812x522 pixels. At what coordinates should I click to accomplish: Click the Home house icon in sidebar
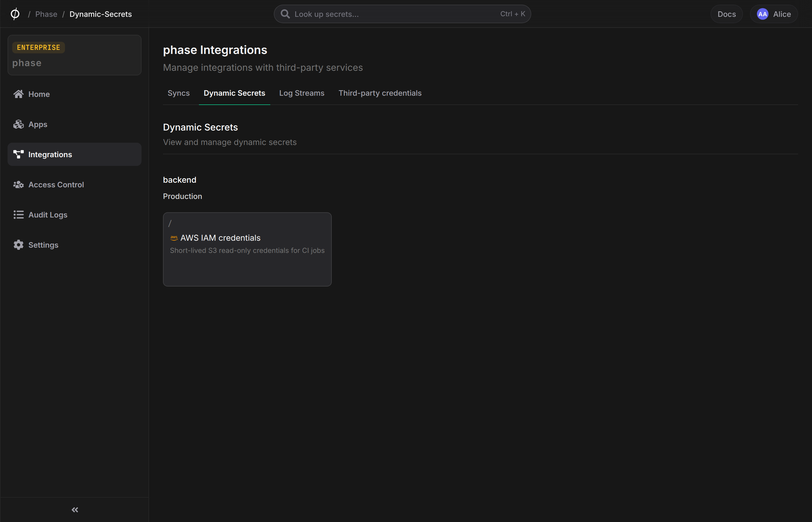click(18, 94)
